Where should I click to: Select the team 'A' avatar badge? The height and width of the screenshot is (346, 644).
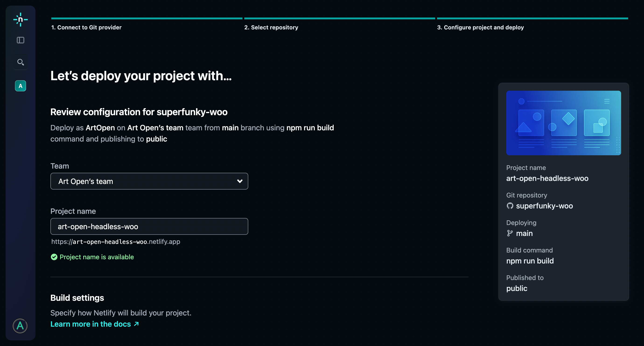(x=20, y=86)
